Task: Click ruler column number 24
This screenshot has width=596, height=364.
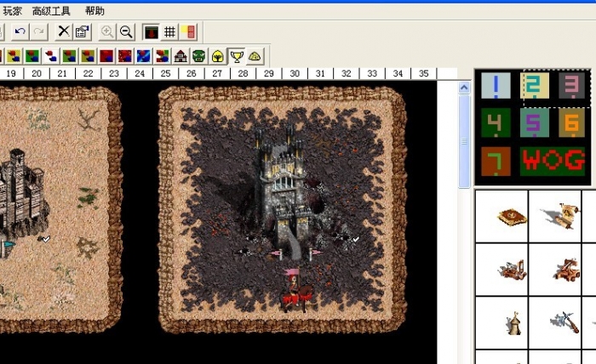Action: pyautogui.click(x=140, y=73)
